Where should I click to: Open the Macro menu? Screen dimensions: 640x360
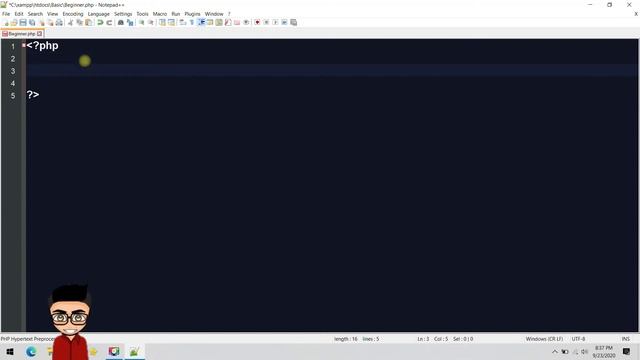click(160, 14)
